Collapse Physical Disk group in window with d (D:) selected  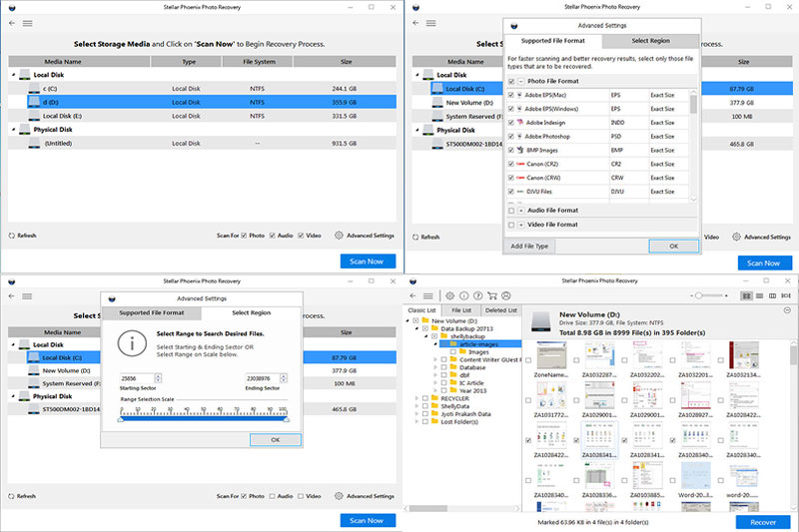(14, 130)
